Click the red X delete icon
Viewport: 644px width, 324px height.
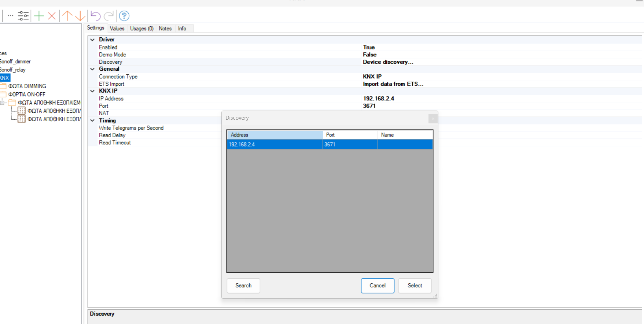52,16
